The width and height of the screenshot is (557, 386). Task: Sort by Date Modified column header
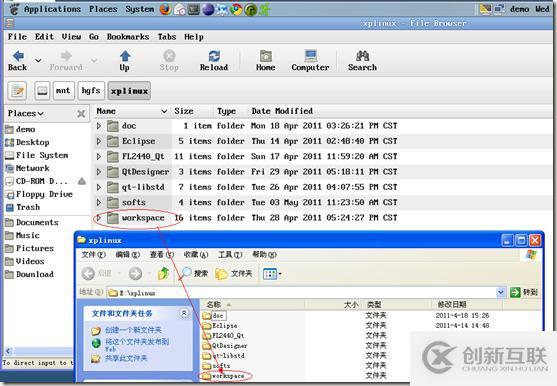coord(282,111)
